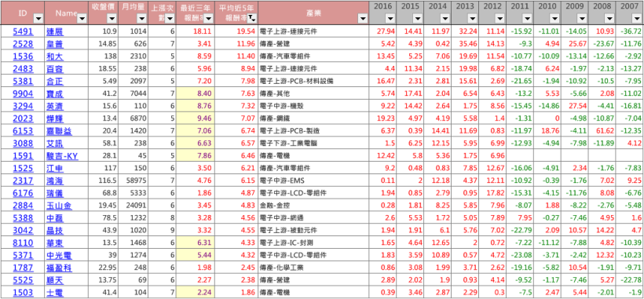Screen dimensions: 644x299
Task: Select the 58975 monthly volume cell
Action: pos(133,180)
